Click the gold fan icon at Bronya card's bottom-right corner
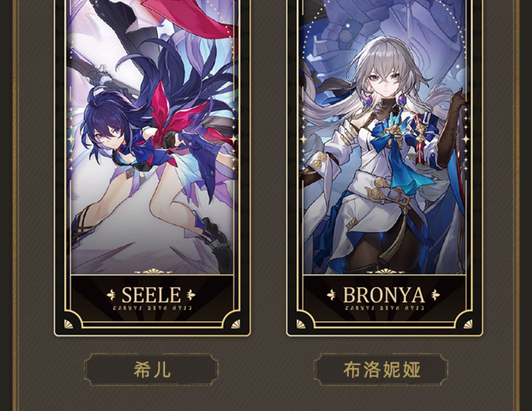The image size is (532, 411). [468, 324]
